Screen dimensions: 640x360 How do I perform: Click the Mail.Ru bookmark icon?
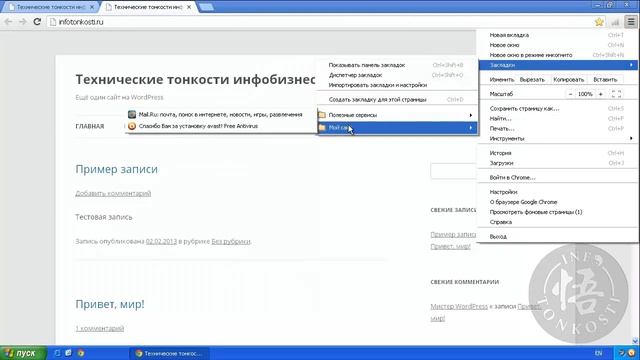tap(132, 115)
